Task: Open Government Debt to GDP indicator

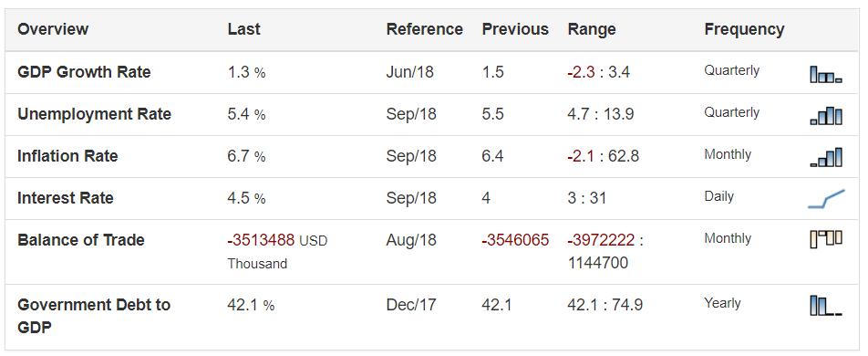Action: click(94, 316)
